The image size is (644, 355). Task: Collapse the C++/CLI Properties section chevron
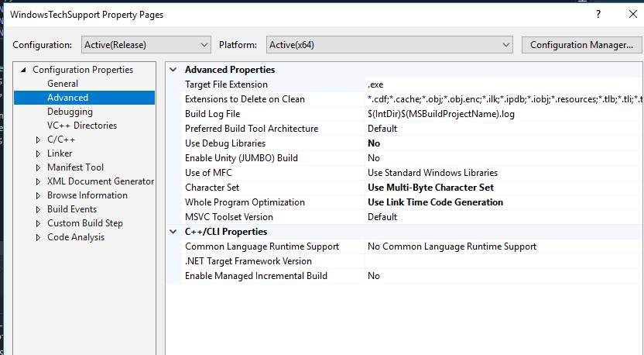(173, 232)
